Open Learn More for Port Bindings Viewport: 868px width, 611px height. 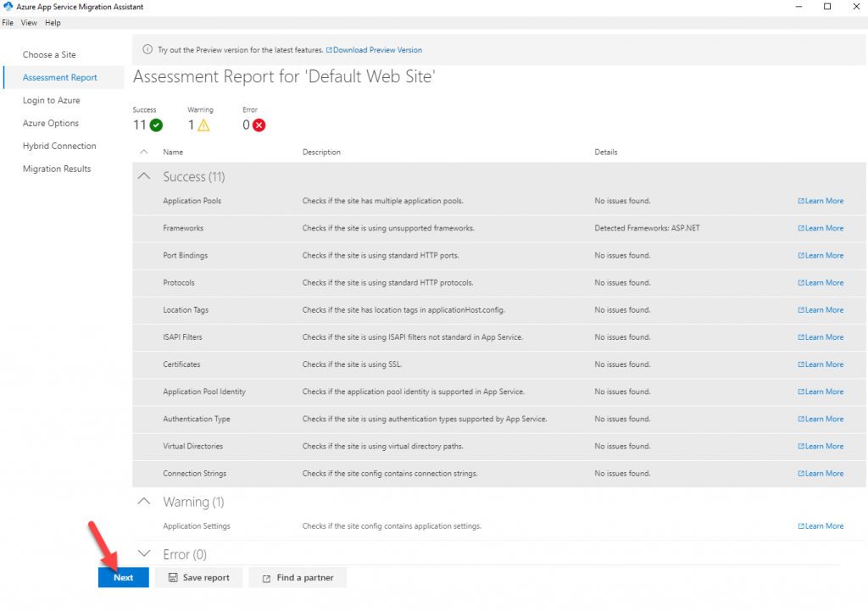[x=821, y=255]
